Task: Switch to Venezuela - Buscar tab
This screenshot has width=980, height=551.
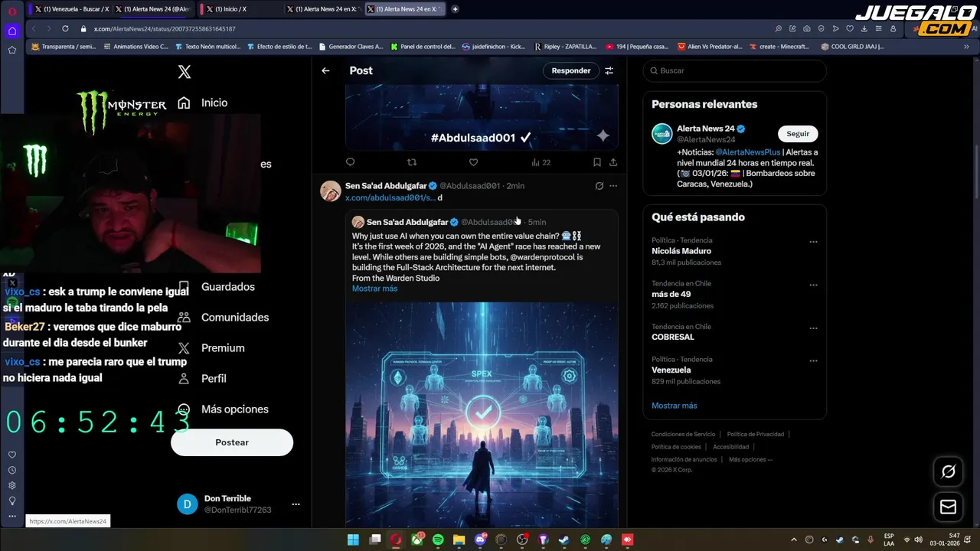Action: [72, 9]
